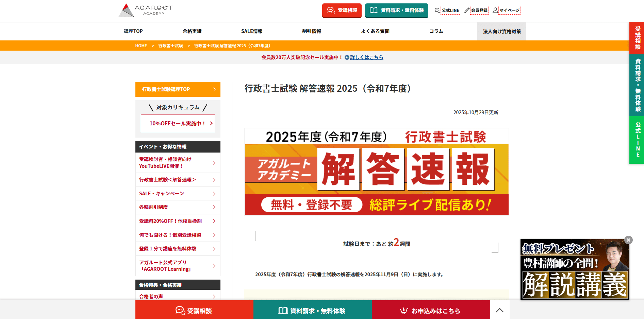The image size is (644, 319).
Task: Open the 10%OFFセール実施中 sidebar button
Action: (x=178, y=123)
